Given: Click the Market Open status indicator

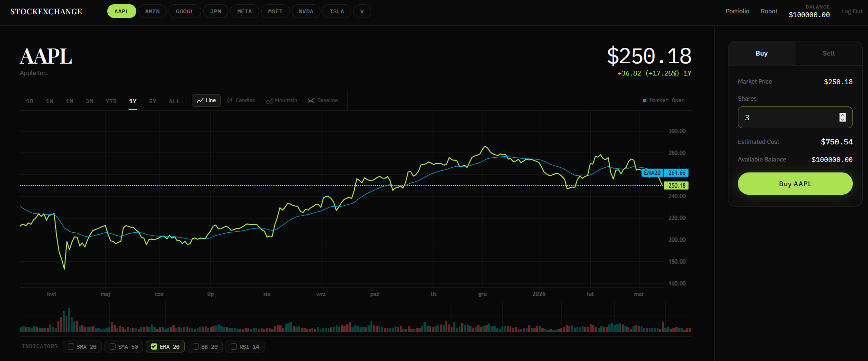Looking at the screenshot, I should (x=663, y=101).
